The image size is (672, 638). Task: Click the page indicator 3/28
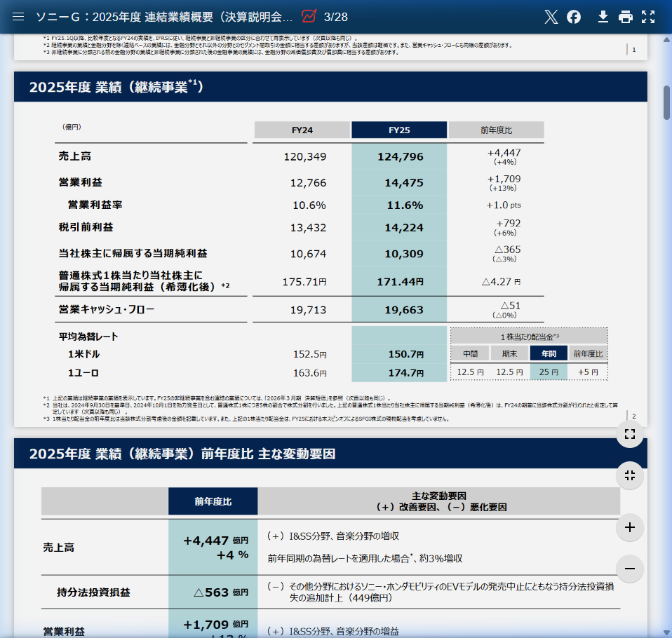(x=335, y=17)
